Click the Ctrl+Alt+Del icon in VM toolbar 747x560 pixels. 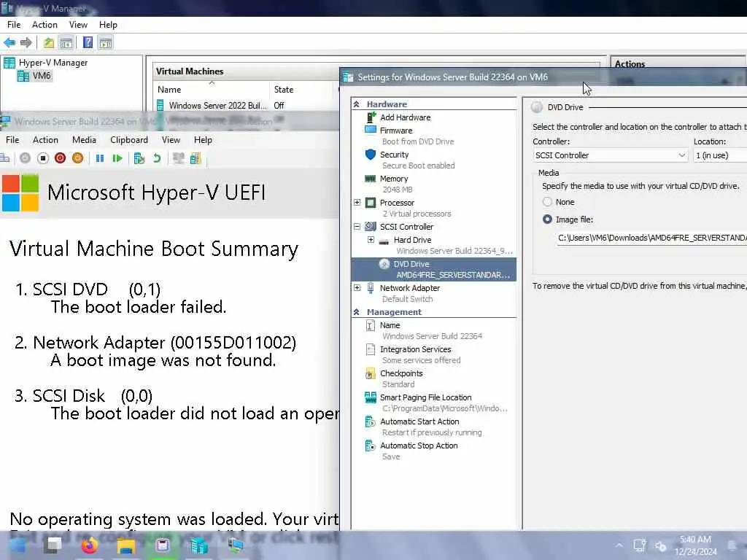pyautogui.click(x=5, y=158)
